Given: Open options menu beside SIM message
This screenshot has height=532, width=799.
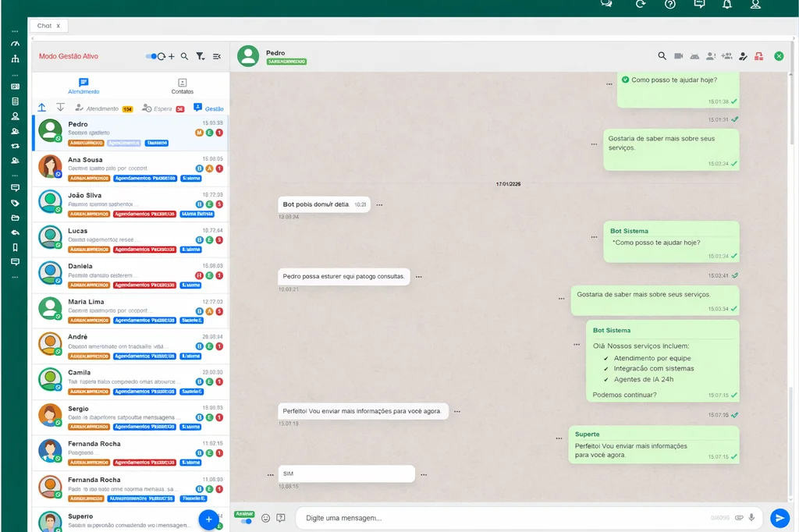Looking at the screenshot, I should [x=424, y=474].
